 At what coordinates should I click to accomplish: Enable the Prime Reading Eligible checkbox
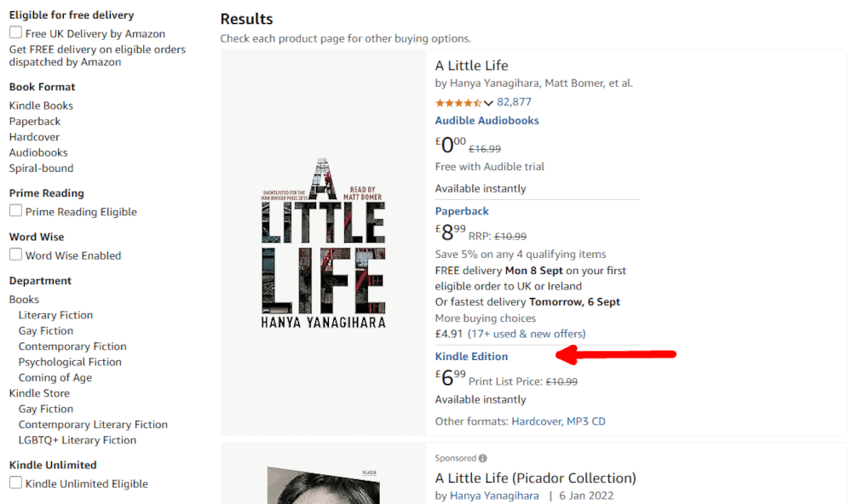[15, 211]
